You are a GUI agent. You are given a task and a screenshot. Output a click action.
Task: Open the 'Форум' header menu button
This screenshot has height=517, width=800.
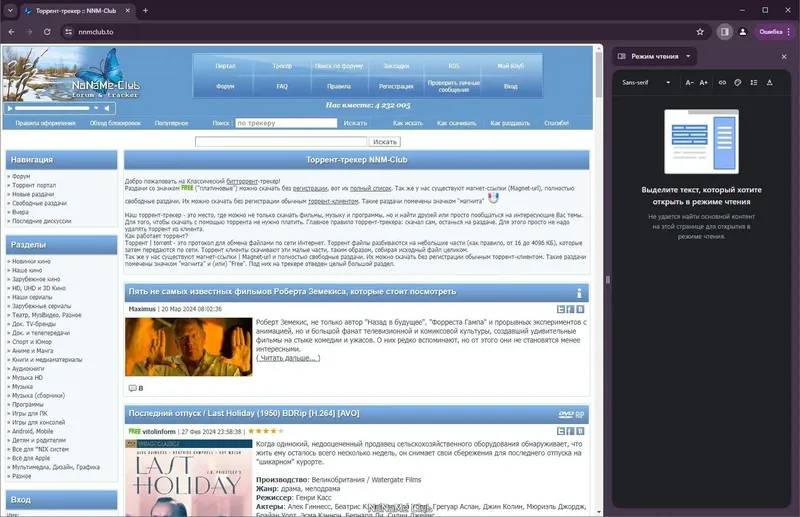pos(225,86)
